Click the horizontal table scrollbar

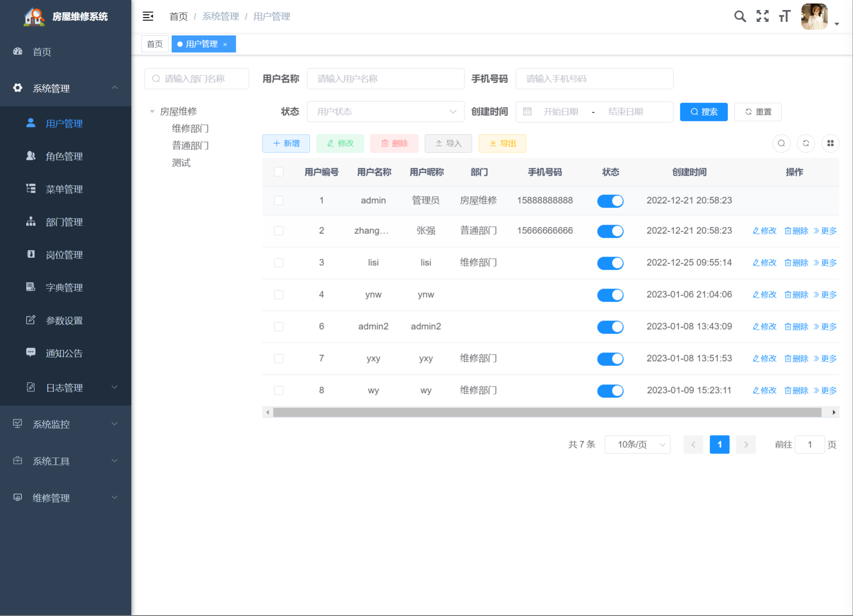pyautogui.click(x=547, y=412)
